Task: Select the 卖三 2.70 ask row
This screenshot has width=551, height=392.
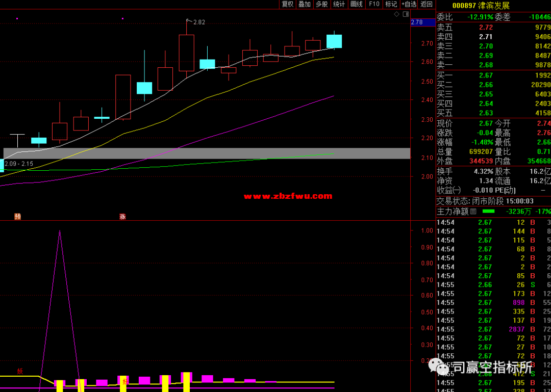Action: (x=493, y=46)
